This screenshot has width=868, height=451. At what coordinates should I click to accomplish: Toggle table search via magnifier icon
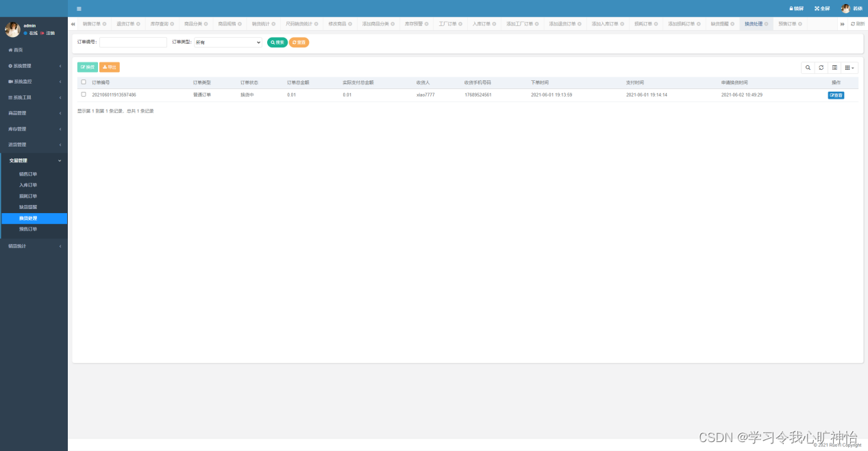(x=808, y=68)
